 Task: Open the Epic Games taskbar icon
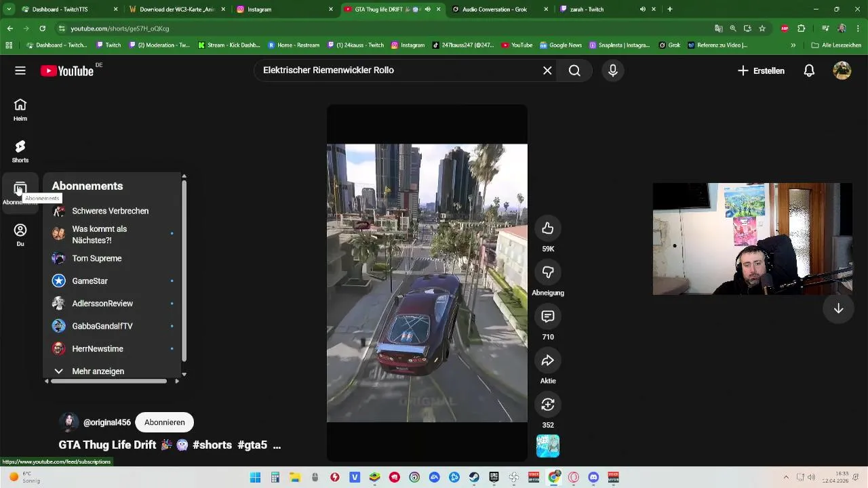point(494,477)
